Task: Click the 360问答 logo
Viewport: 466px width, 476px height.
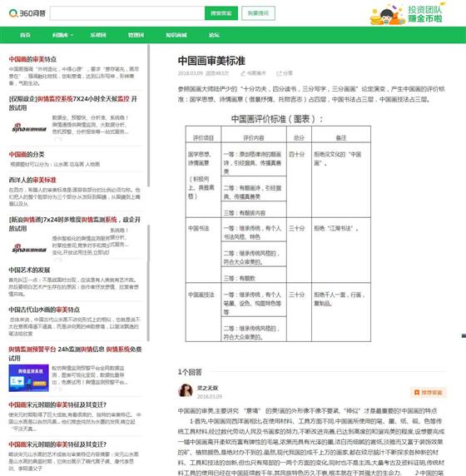Action: point(27,13)
